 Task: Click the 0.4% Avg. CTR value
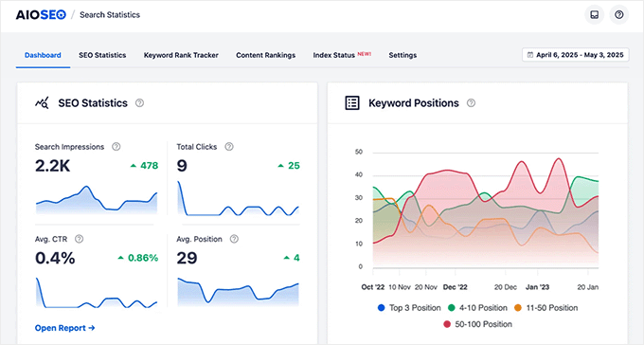coord(55,258)
